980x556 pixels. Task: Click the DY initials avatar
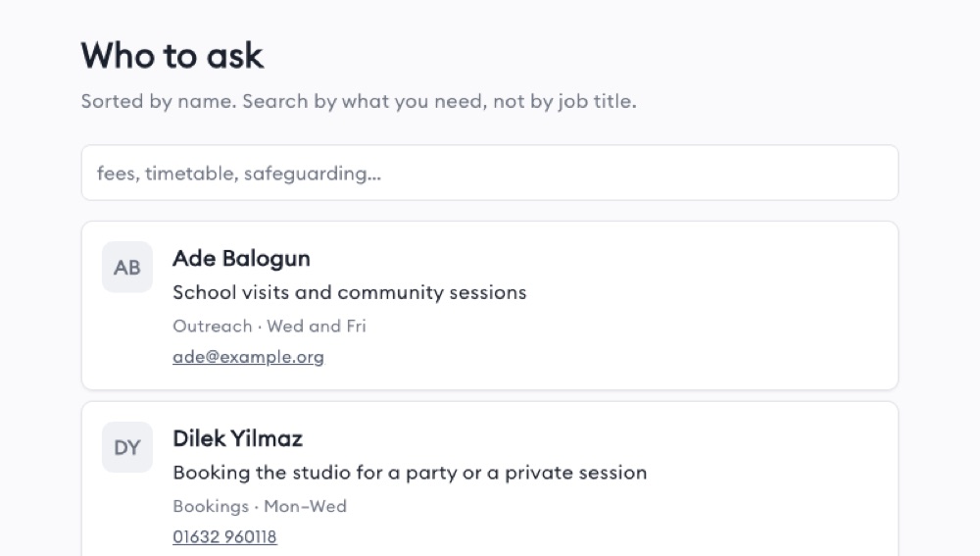coord(127,447)
